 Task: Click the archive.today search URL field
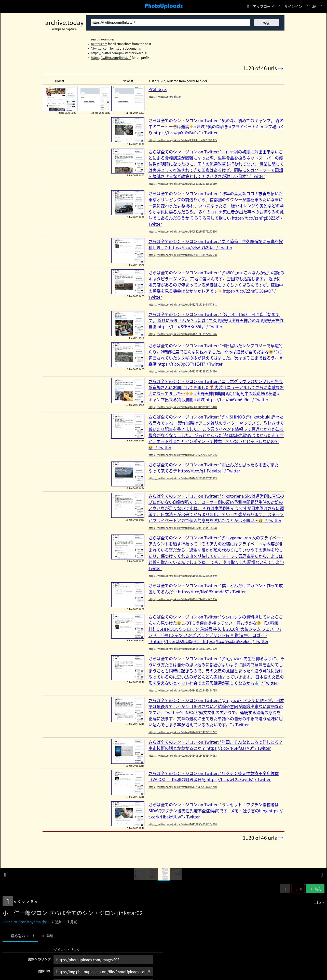pos(170,22)
